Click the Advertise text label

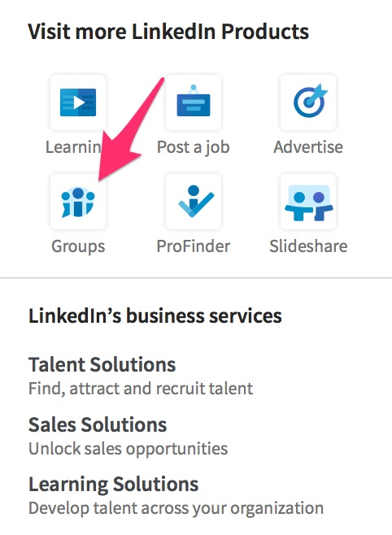point(308,147)
